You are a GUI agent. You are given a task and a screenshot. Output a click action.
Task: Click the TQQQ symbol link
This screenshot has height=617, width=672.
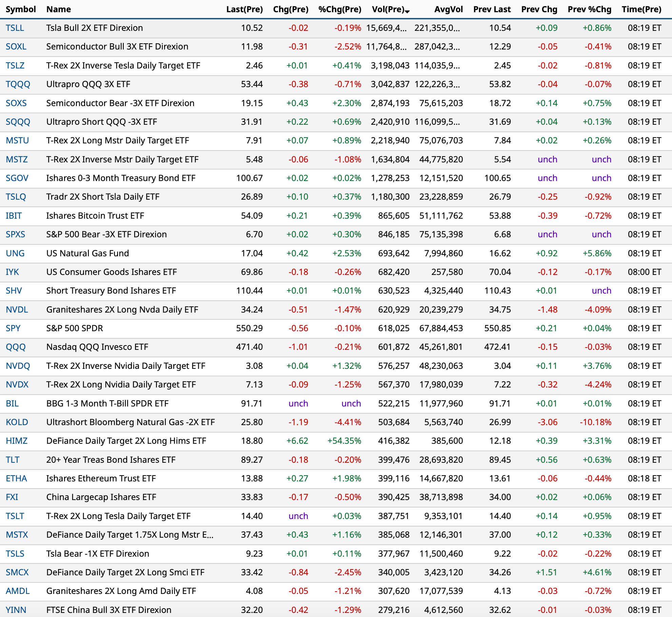18,84
